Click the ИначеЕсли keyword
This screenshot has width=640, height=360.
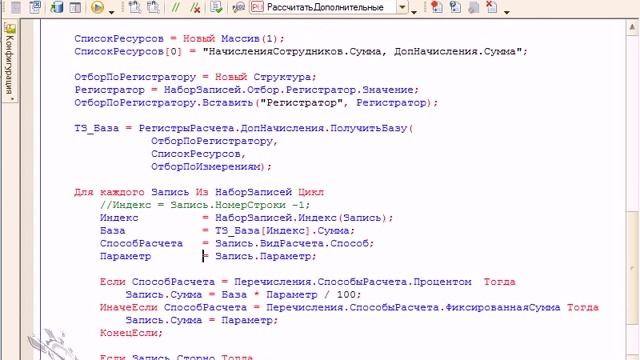click(129, 308)
